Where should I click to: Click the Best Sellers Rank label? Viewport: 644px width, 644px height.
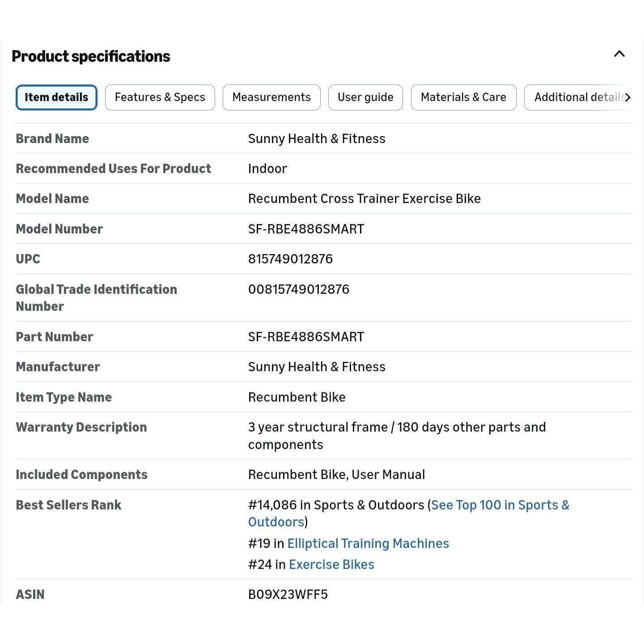pyautogui.click(x=69, y=505)
